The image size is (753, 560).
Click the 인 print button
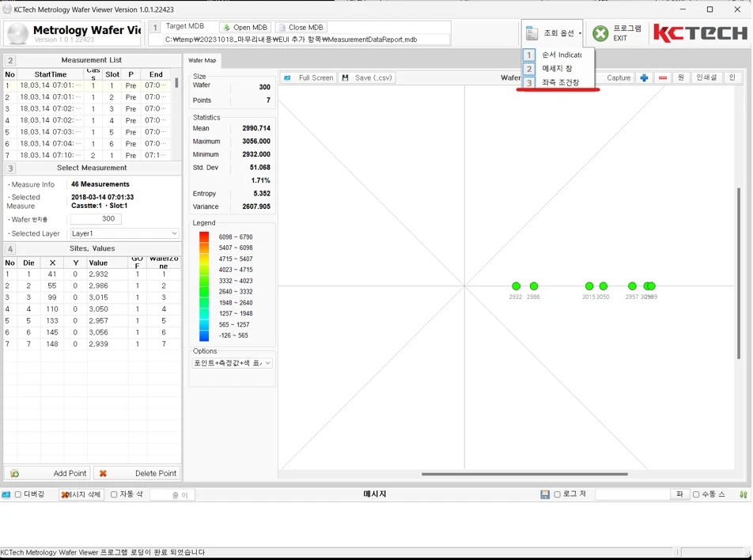[732, 78]
